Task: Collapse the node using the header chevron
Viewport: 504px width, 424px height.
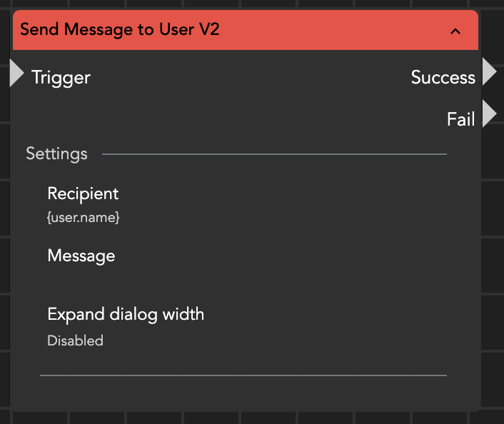Action: pos(455,31)
